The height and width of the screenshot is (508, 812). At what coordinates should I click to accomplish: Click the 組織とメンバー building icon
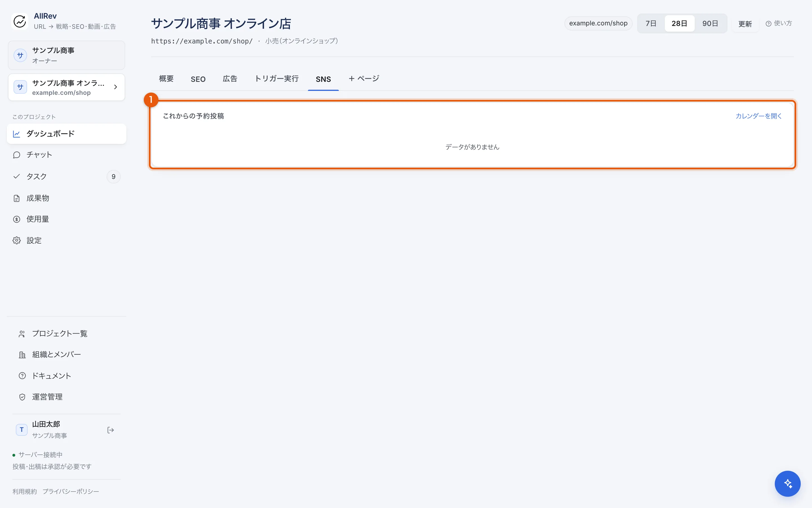click(x=22, y=355)
